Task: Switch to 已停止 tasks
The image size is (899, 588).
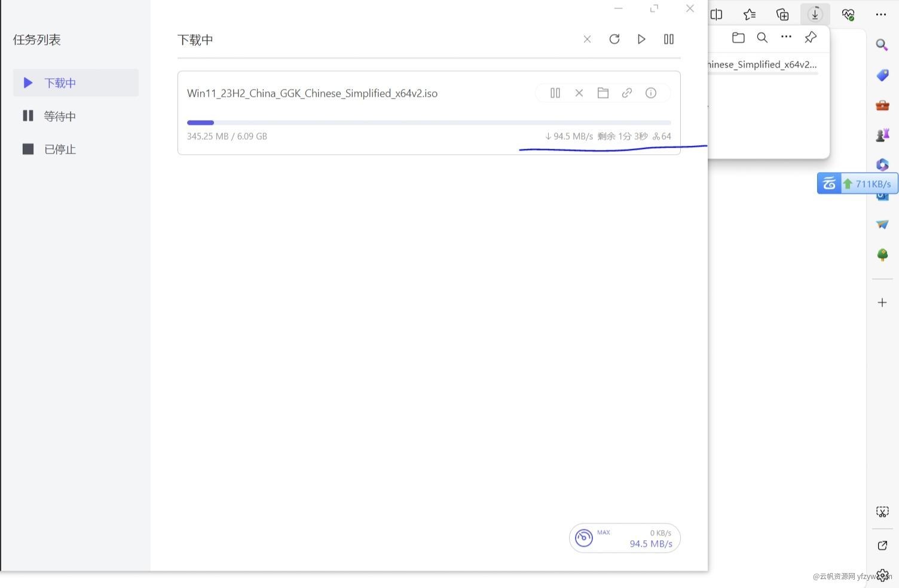Action: point(76,149)
